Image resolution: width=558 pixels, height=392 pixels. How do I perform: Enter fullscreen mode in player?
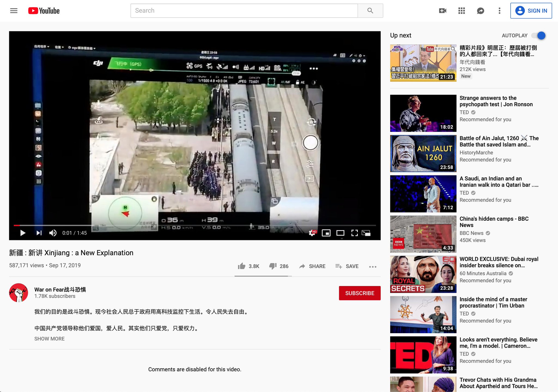tap(354, 233)
